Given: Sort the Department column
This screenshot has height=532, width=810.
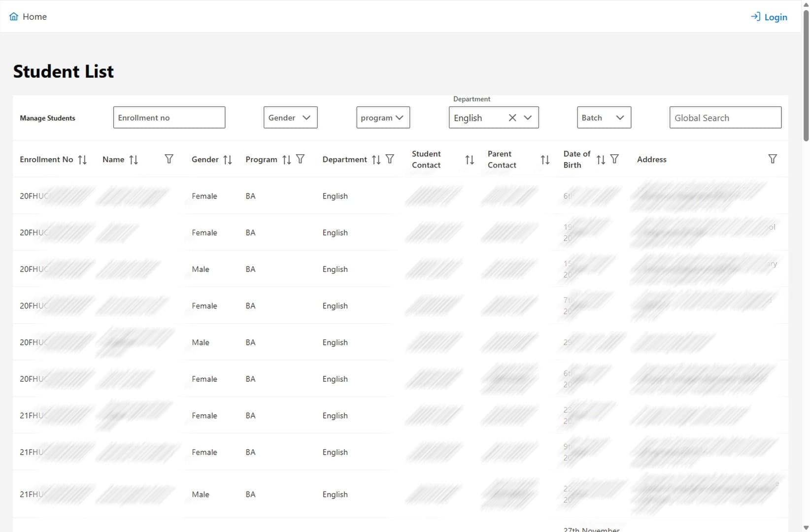Looking at the screenshot, I should (375, 159).
